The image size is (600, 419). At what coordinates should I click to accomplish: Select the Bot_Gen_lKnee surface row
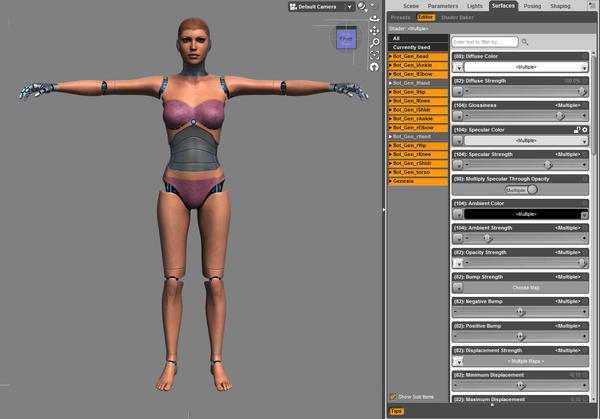click(x=418, y=101)
